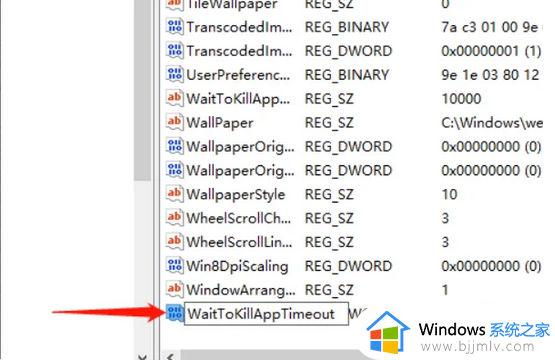Click the tree pane scroll down arrow
Image resolution: width=555 pixels, height=360 pixels.
(x=143, y=356)
